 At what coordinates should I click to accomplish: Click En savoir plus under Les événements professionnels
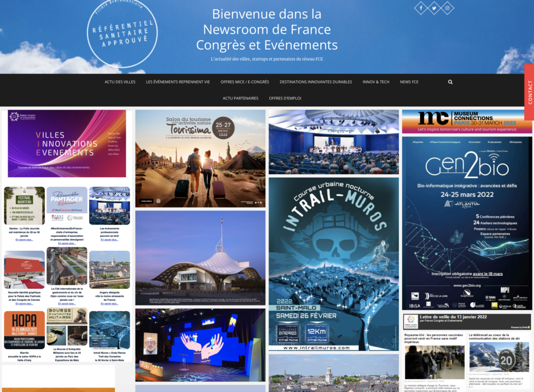click(x=110, y=240)
